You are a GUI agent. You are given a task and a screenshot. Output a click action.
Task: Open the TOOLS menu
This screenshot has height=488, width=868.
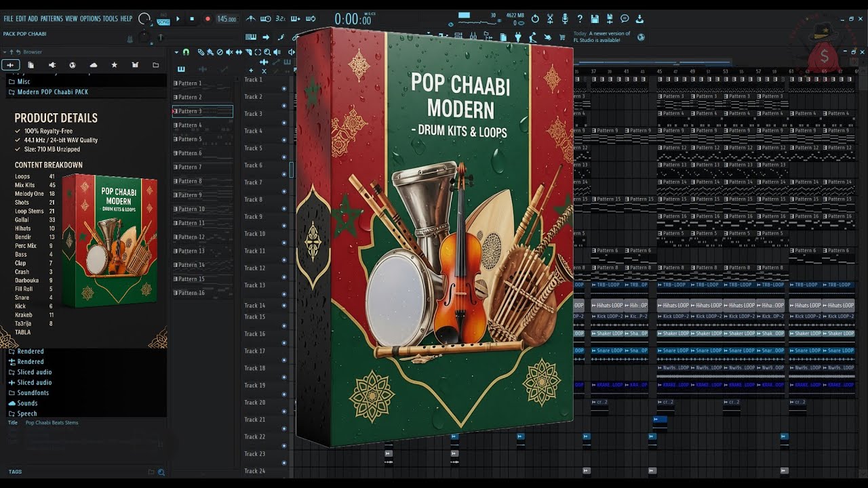110,19
